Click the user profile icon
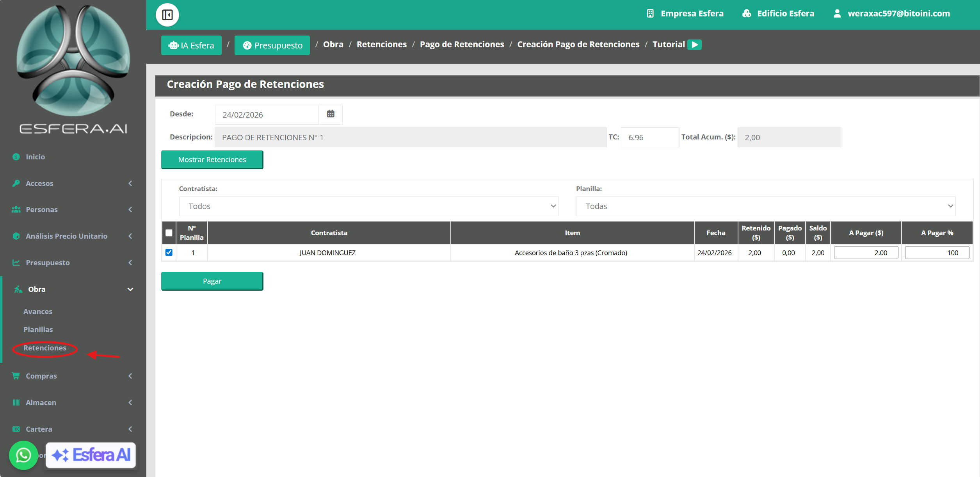 [837, 14]
